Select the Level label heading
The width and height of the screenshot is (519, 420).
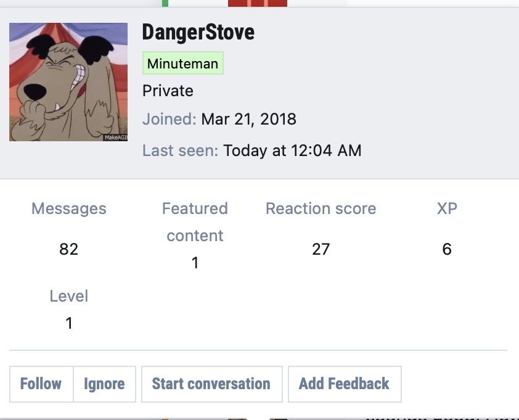[69, 296]
